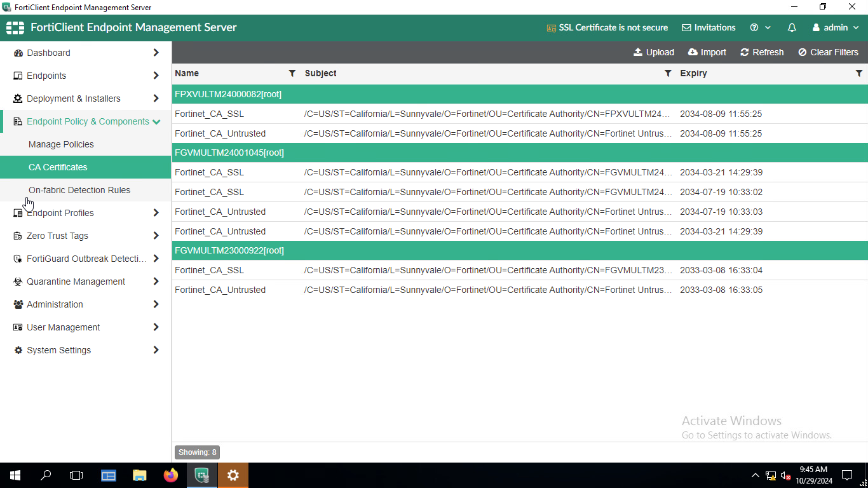The image size is (868, 488).
Task: Click the Clear Filters button
Action: point(828,52)
